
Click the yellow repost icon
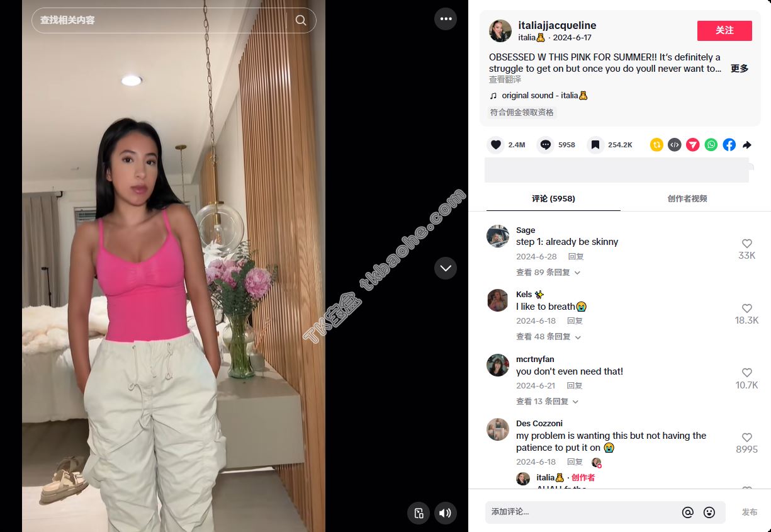(656, 145)
